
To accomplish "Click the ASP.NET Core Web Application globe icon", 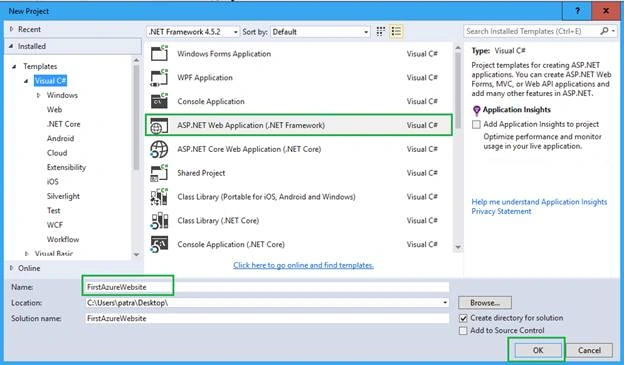I will [159, 149].
